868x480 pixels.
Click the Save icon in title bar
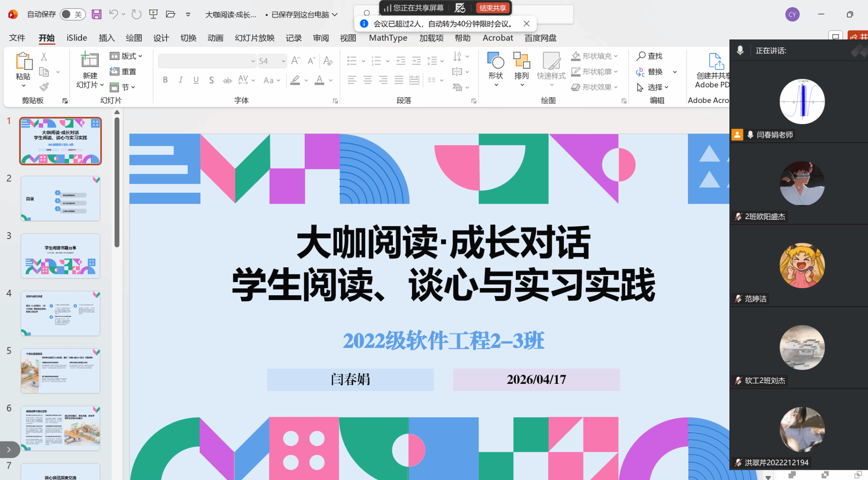coord(97,14)
